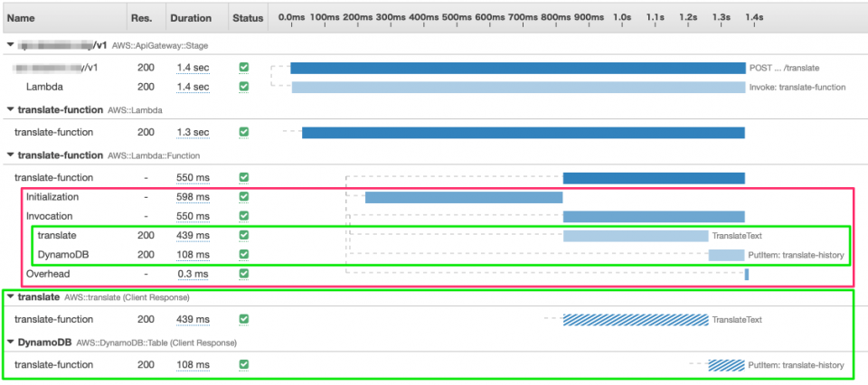Click the green status check for Initialization

tap(243, 197)
